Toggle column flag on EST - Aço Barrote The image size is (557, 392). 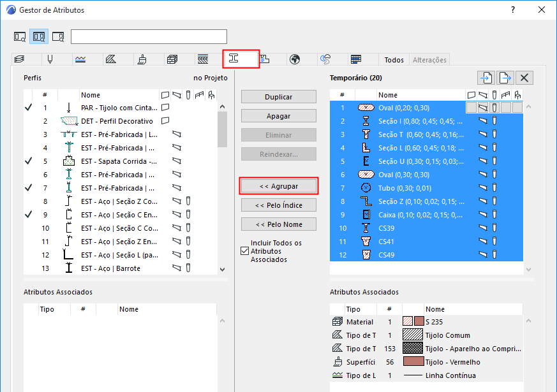point(188,268)
